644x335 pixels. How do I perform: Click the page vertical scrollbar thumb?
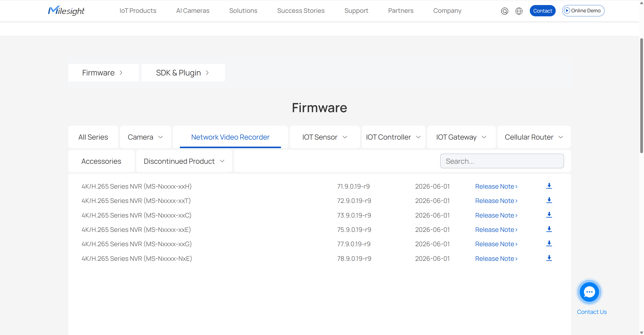[x=641, y=96]
